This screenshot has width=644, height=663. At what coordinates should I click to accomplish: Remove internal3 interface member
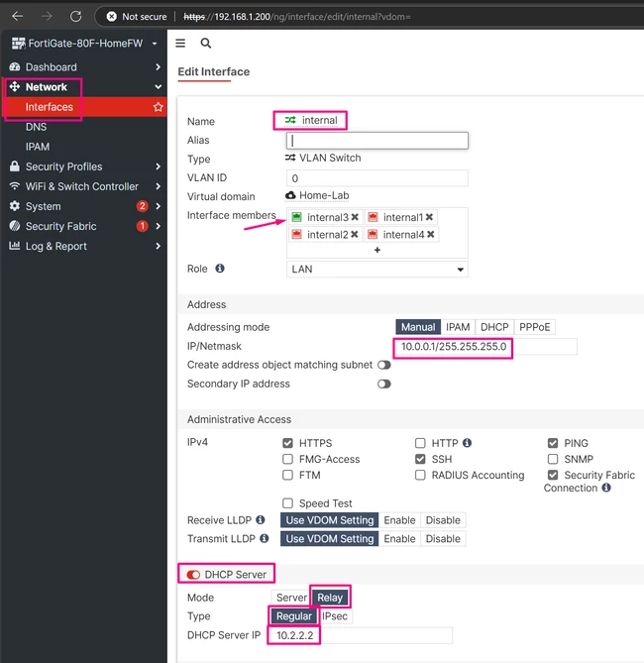pos(355,217)
